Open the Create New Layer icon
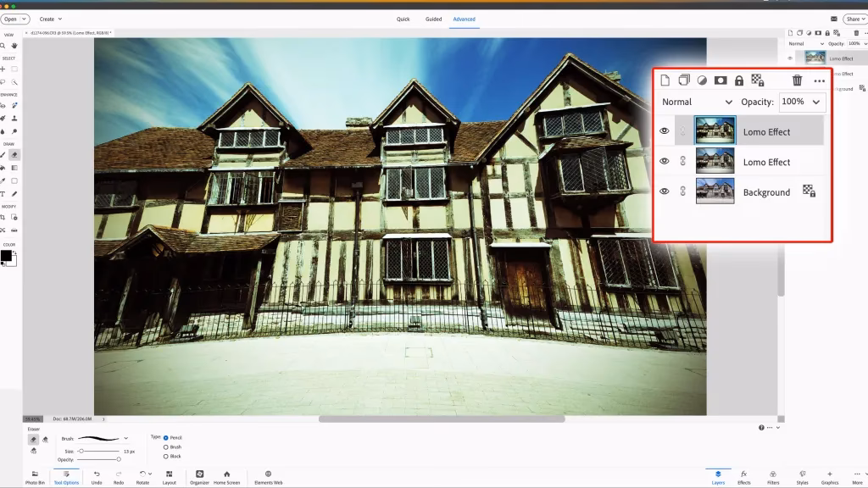 pos(665,80)
